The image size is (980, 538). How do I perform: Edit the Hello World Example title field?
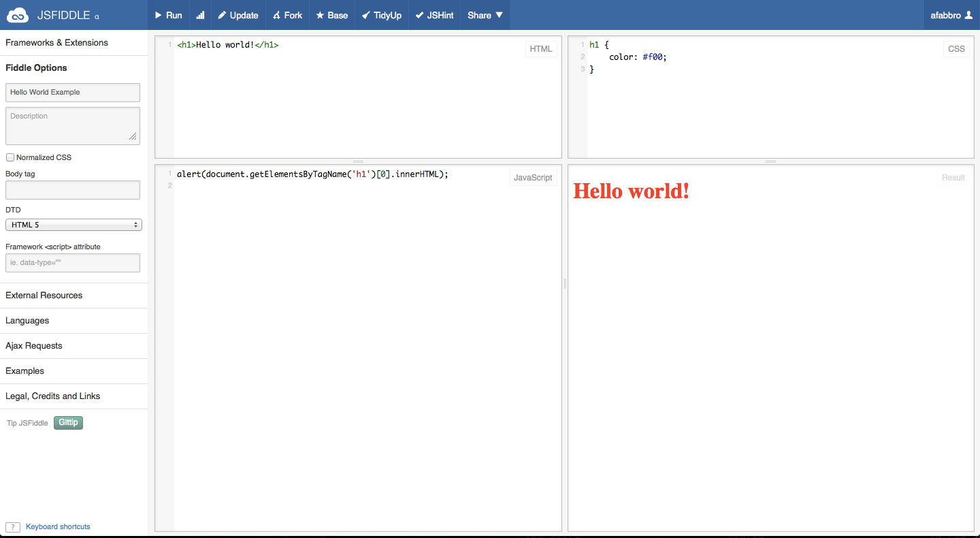click(x=73, y=93)
